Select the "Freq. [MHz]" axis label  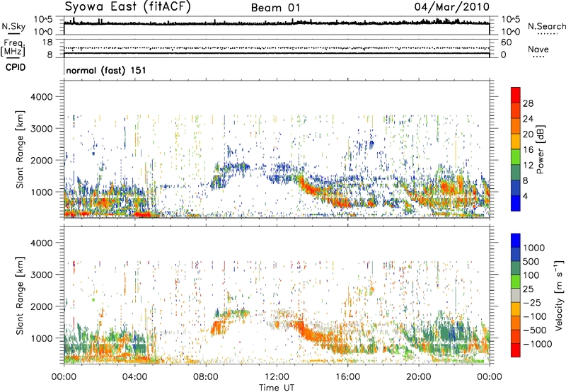tap(13, 47)
